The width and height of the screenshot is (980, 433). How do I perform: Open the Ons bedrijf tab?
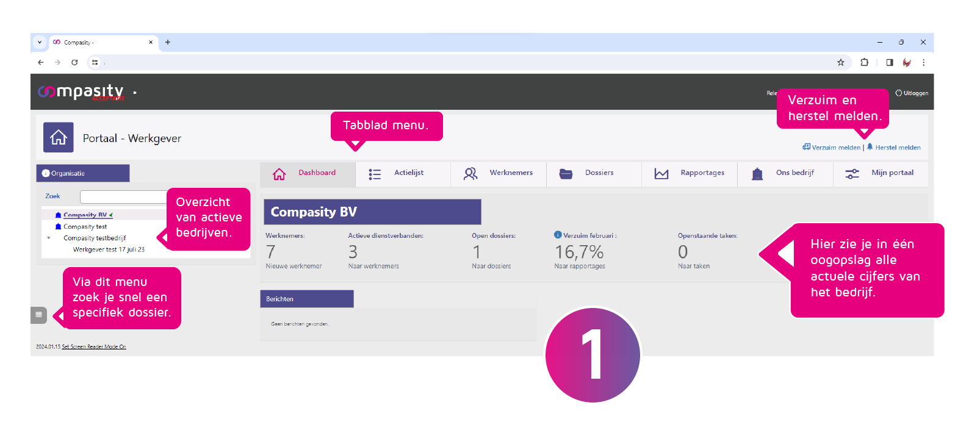point(785,174)
